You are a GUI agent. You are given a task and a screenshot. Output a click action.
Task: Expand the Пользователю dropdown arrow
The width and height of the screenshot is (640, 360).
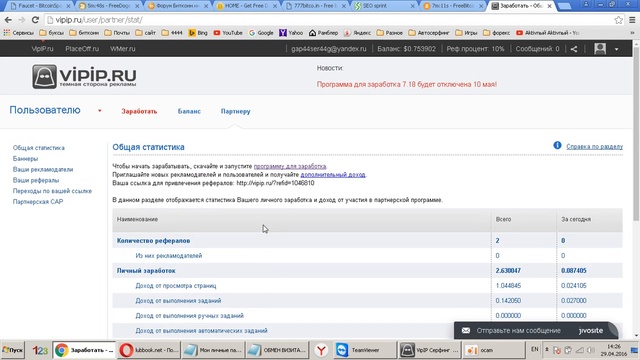pyautogui.click(x=100, y=111)
